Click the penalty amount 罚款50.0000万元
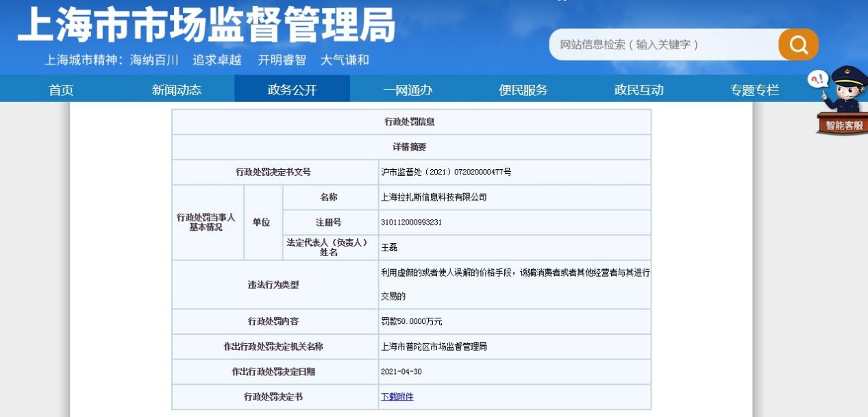 pyautogui.click(x=412, y=321)
